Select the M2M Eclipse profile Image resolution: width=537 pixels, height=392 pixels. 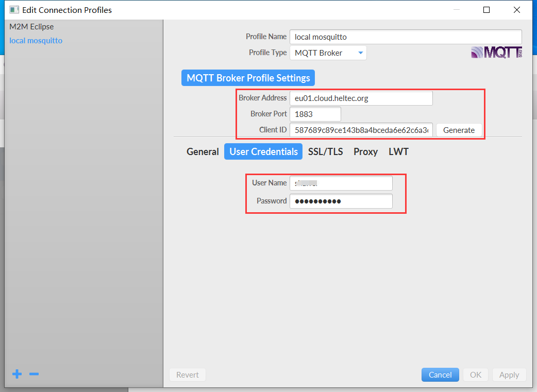coord(31,27)
